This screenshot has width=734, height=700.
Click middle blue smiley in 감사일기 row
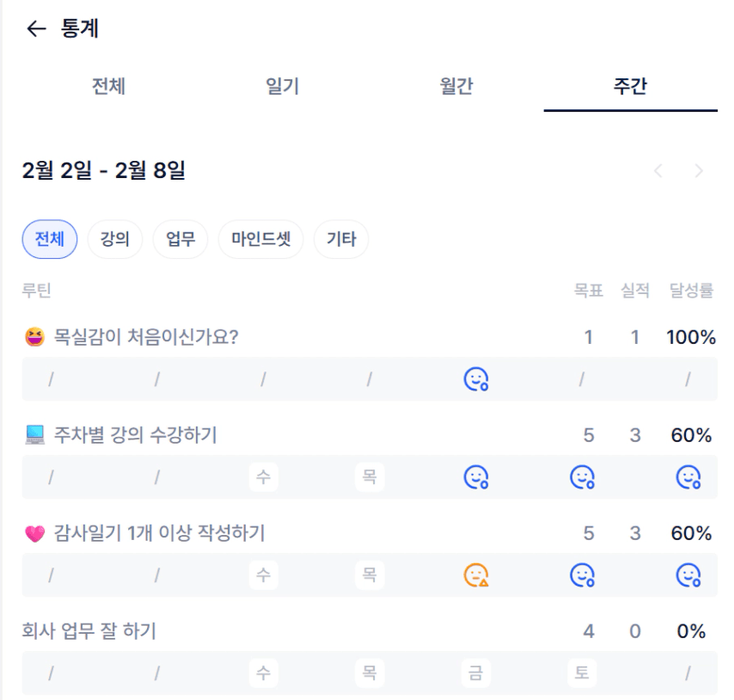click(583, 574)
